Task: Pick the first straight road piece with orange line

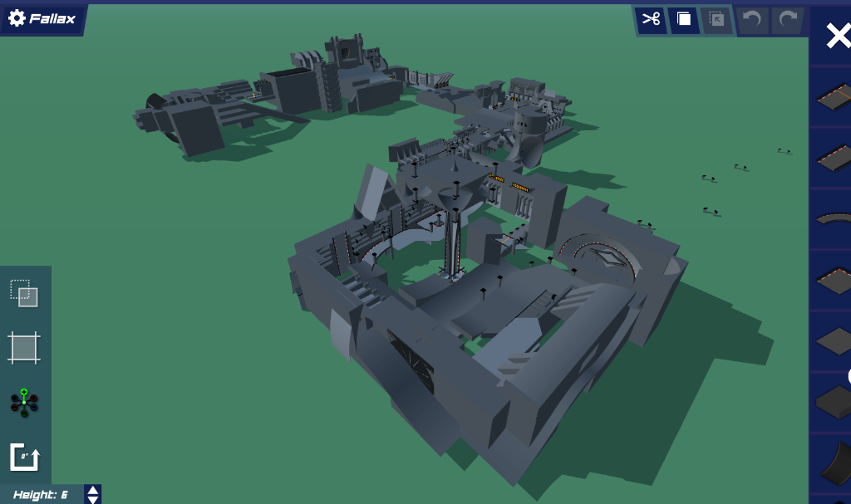Action: click(832, 96)
